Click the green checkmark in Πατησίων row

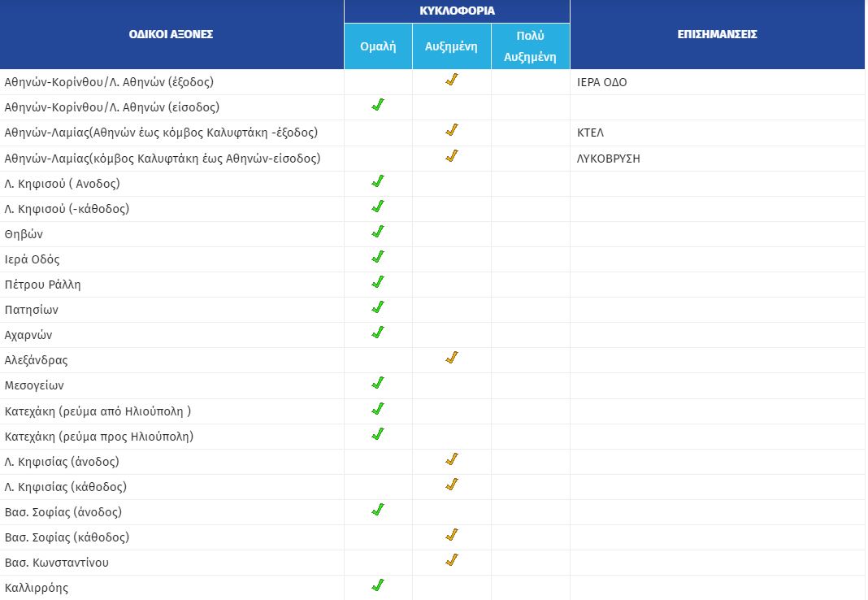click(x=377, y=307)
